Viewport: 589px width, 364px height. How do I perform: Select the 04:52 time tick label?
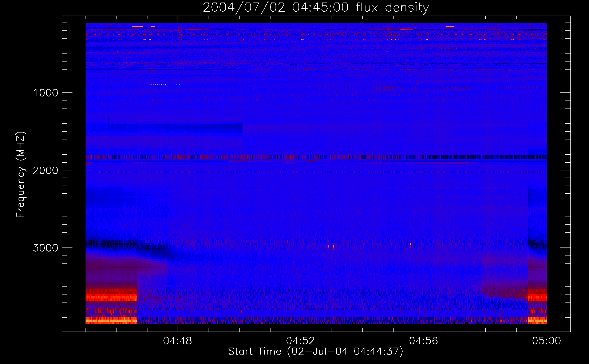[301, 341]
